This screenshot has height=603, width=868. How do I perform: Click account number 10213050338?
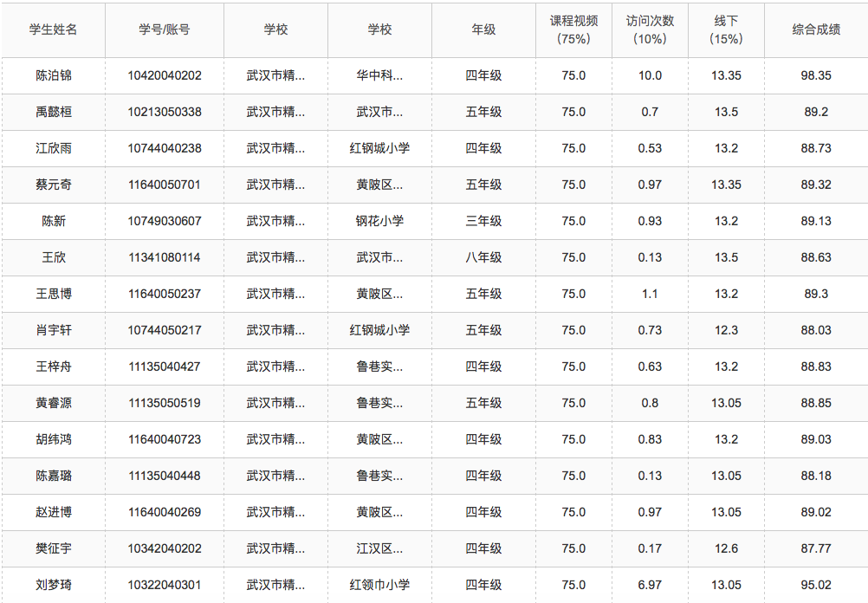[165, 112]
